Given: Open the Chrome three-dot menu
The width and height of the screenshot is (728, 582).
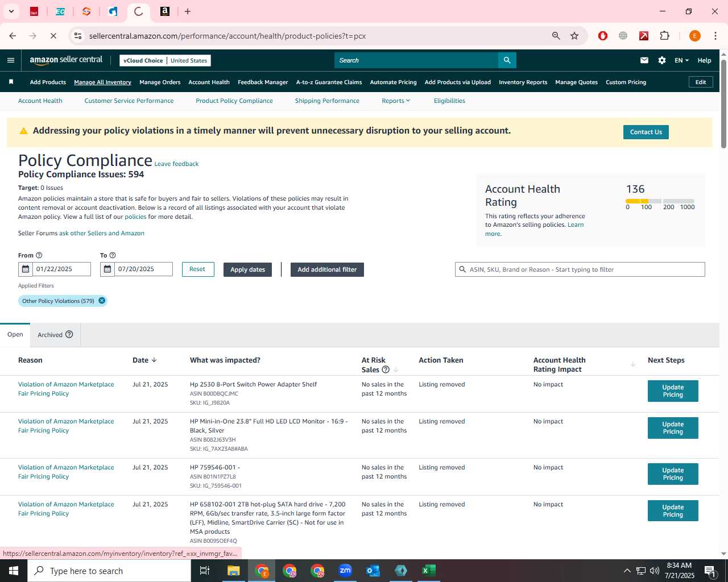Looking at the screenshot, I should pyautogui.click(x=715, y=36).
